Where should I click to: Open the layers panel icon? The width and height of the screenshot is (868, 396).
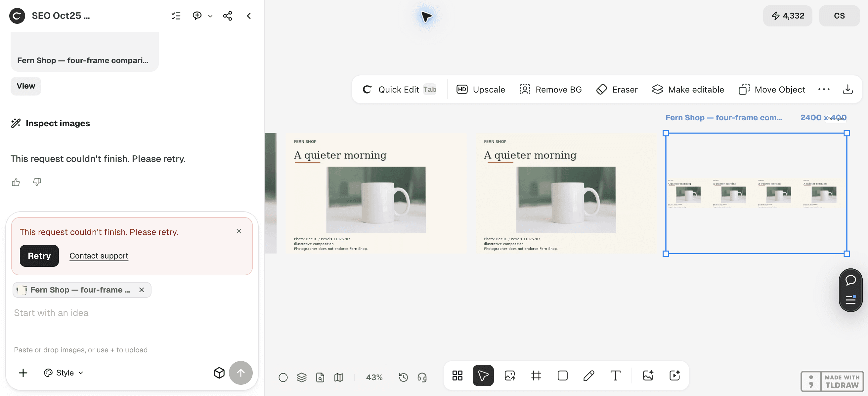tap(302, 377)
